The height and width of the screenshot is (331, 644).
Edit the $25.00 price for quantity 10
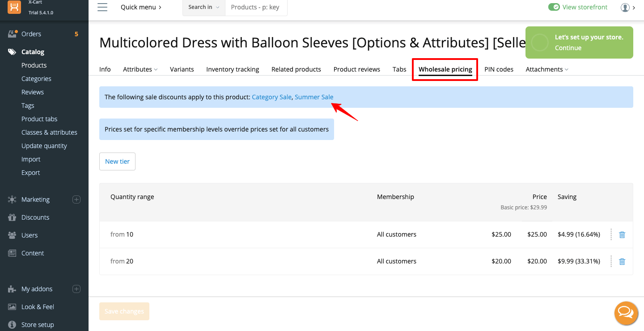click(501, 234)
